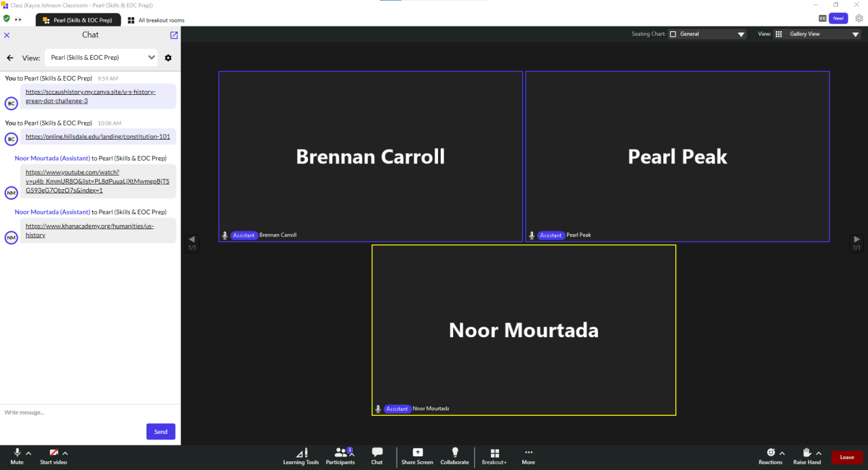Click the 10:08 AM timestamp
The image size is (868, 470).
[x=109, y=123]
